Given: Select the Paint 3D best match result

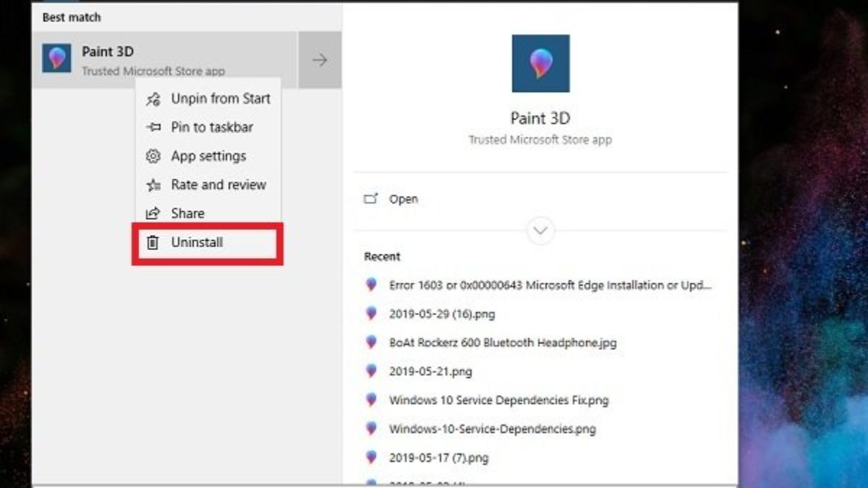Looking at the screenshot, I should (165, 60).
